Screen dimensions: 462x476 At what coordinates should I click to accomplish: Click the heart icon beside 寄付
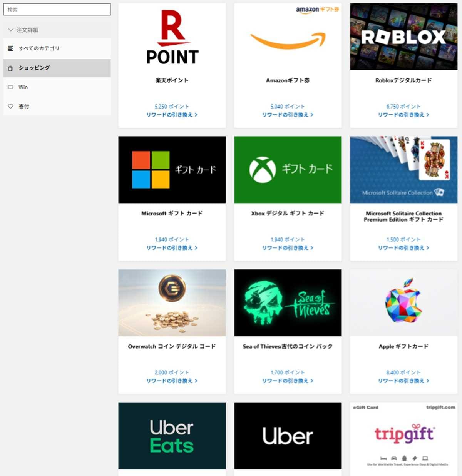click(10, 106)
